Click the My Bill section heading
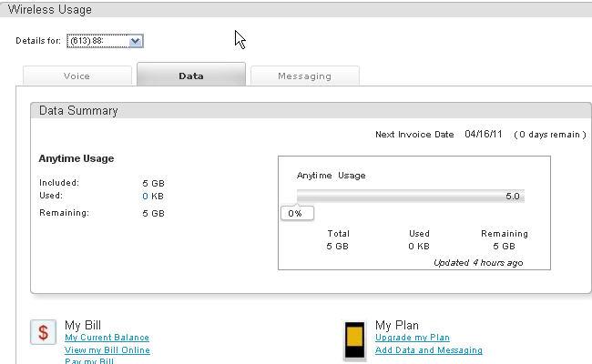 (x=83, y=325)
